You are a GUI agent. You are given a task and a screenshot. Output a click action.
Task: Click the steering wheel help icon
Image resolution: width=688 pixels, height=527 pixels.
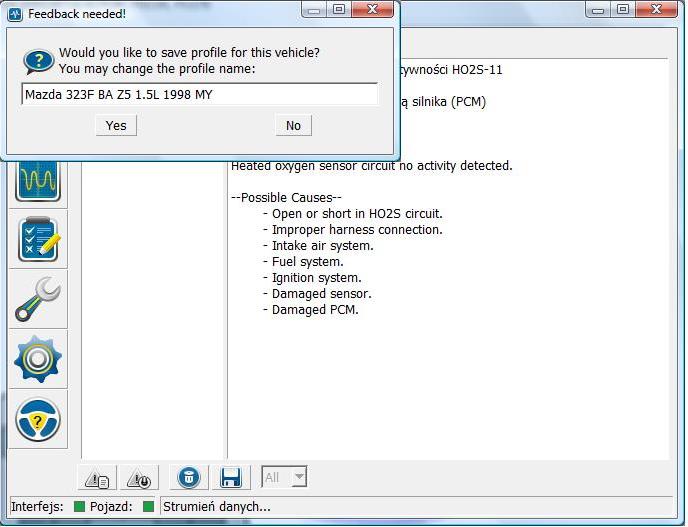coord(38,419)
